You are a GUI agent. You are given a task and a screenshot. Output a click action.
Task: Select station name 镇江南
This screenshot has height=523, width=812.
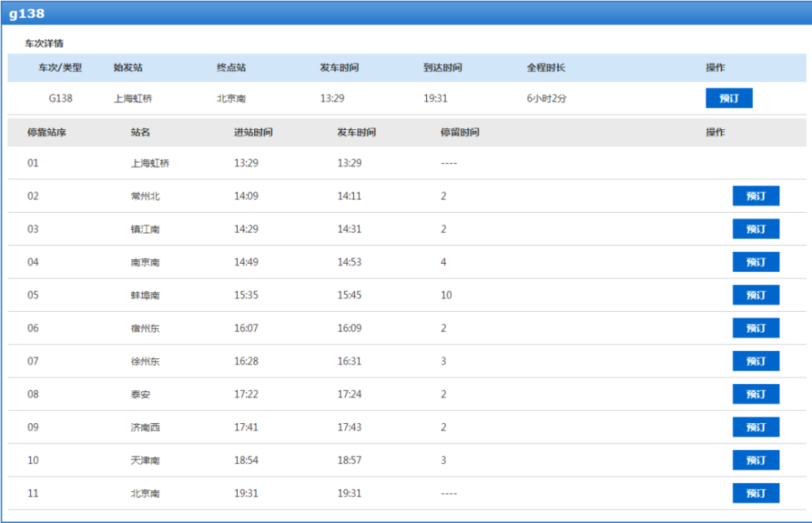pyautogui.click(x=145, y=229)
